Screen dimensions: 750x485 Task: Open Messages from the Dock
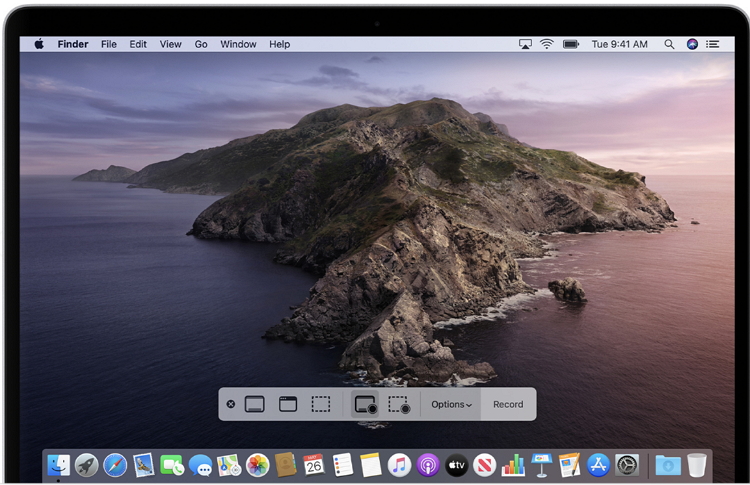tap(200, 465)
